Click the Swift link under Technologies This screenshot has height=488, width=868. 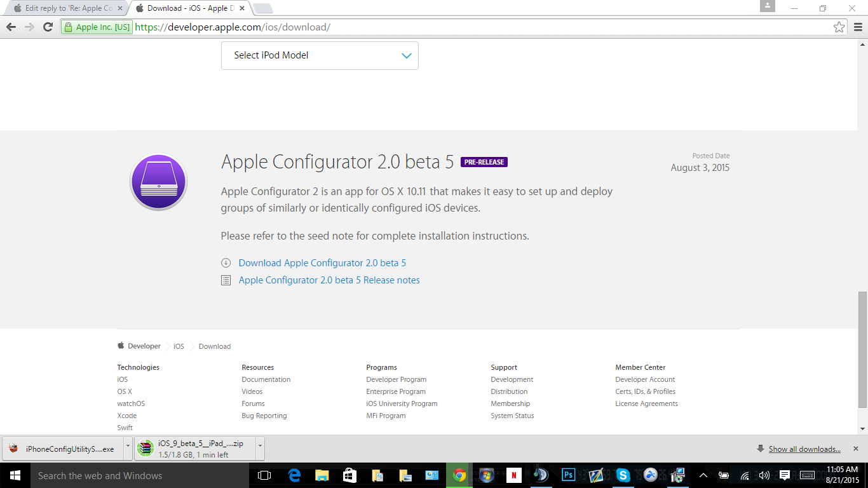click(125, 428)
